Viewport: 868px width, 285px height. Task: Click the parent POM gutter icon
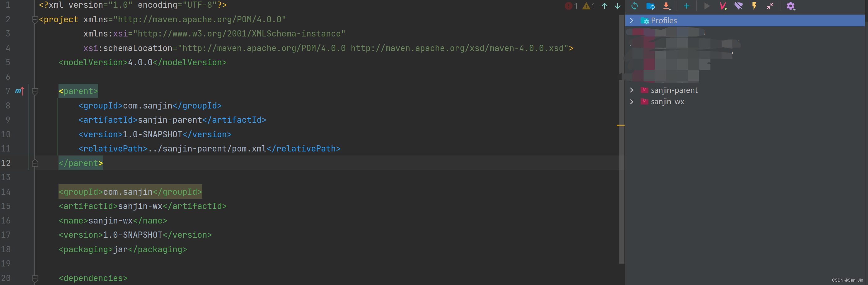tap(20, 91)
